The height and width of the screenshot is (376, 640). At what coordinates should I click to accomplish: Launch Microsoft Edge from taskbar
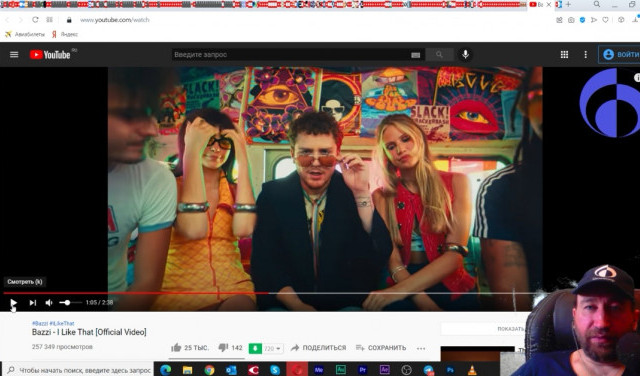165,370
